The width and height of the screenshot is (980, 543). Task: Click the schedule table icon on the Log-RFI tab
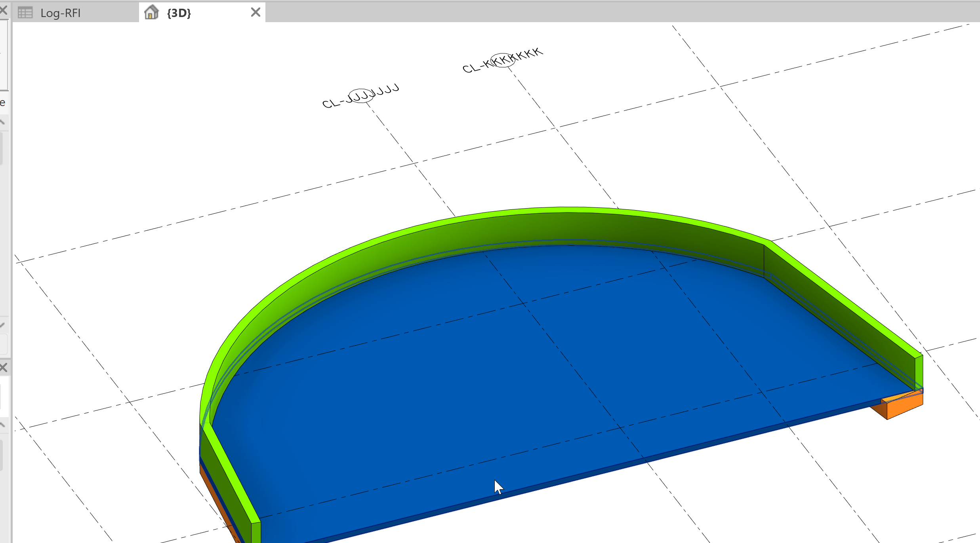tap(25, 13)
